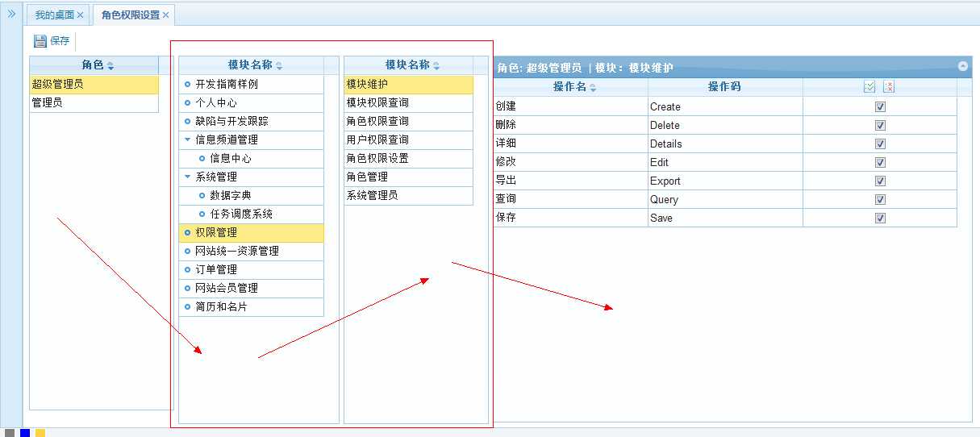The height and width of the screenshot is (437, 980).
Task: Click the check-all icon in permissions header
Action: tap(869, 86)
